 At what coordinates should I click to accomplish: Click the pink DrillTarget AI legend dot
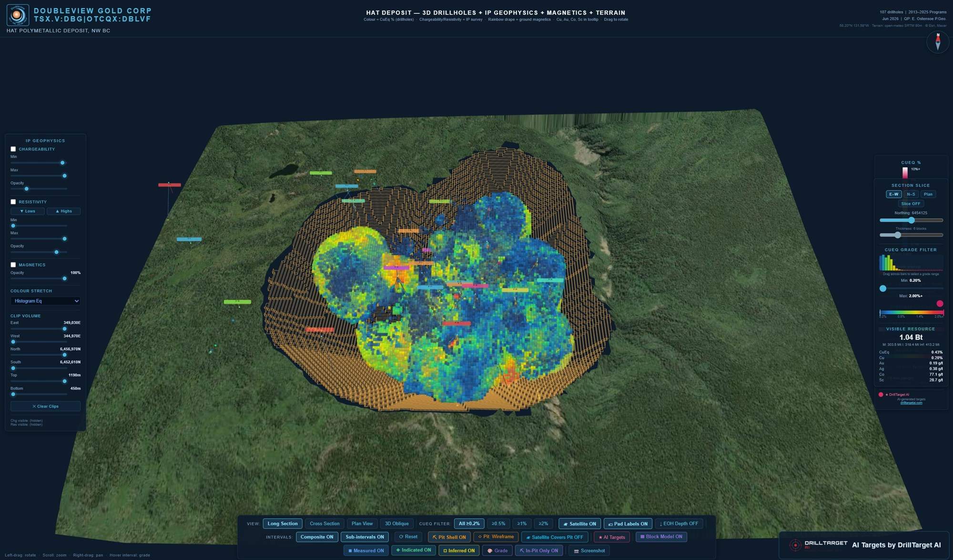point(881,394)
